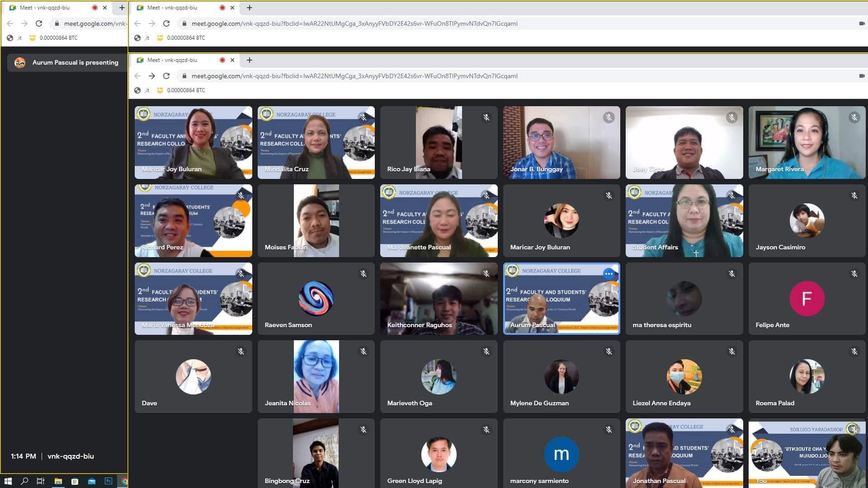Screen dimensions: 868x488
Task: Click mute icon on Felipe Ante tile
Action: click(854, 274)
